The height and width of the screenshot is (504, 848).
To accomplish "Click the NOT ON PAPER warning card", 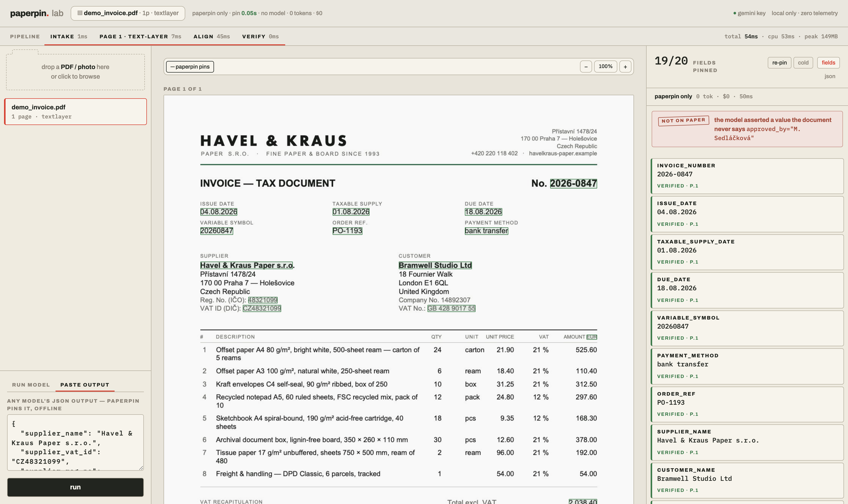I will click(747, 129).
